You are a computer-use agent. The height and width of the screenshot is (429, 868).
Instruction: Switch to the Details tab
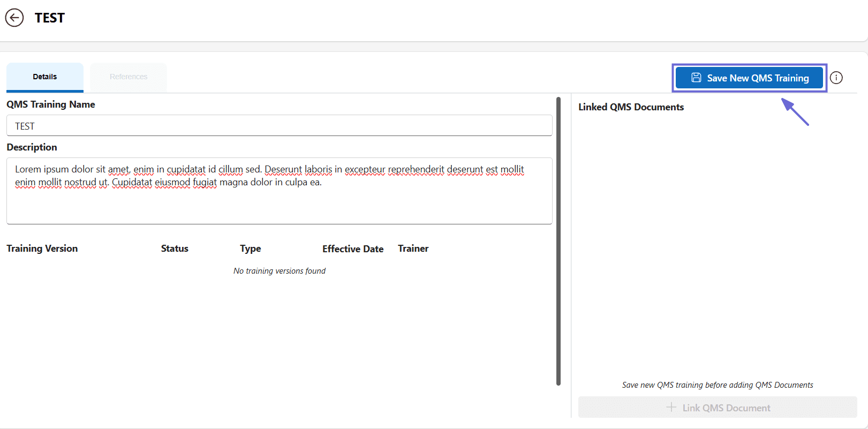click(x=45, y=77)
